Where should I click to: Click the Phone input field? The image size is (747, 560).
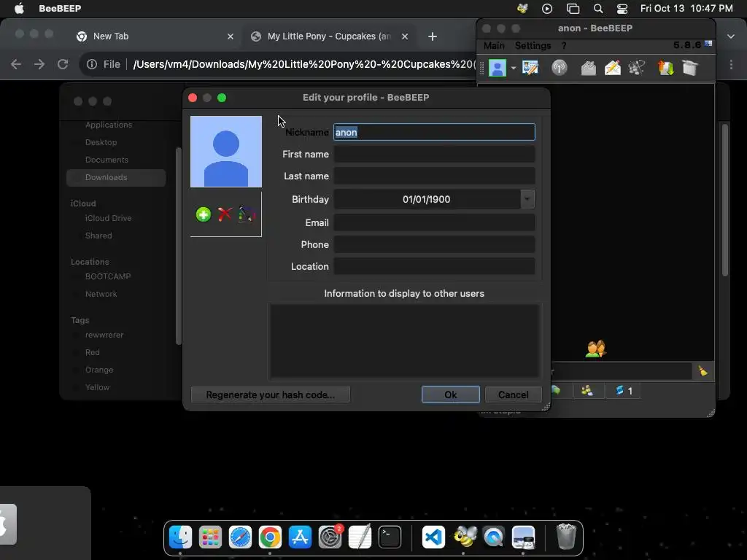tap(434, 244)
